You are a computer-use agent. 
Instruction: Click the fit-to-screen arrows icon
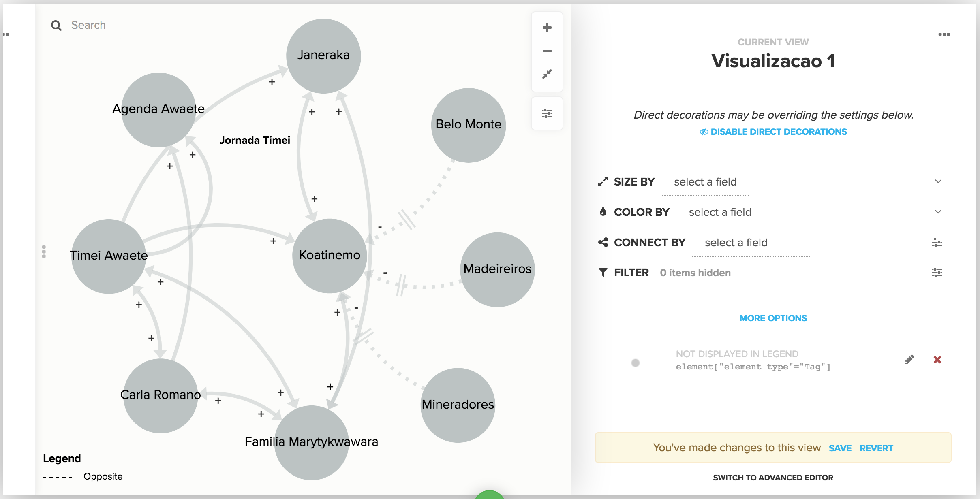tap(547, 74)
